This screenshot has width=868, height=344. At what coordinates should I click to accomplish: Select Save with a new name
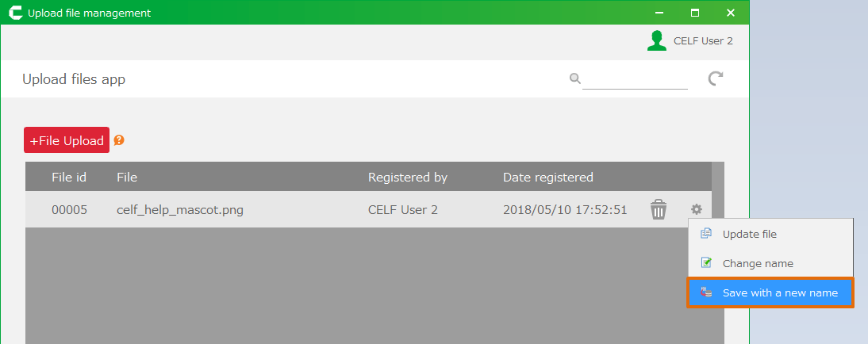coord(779,293)
